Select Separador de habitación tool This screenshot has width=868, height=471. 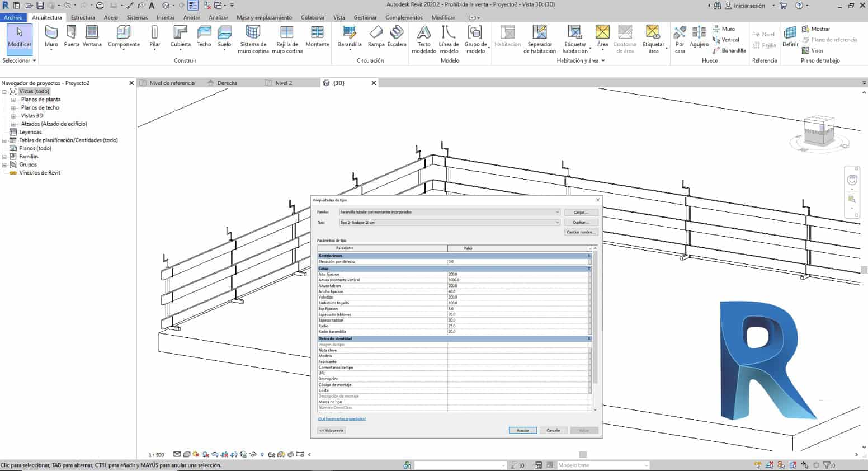click(x=540, y=39)
